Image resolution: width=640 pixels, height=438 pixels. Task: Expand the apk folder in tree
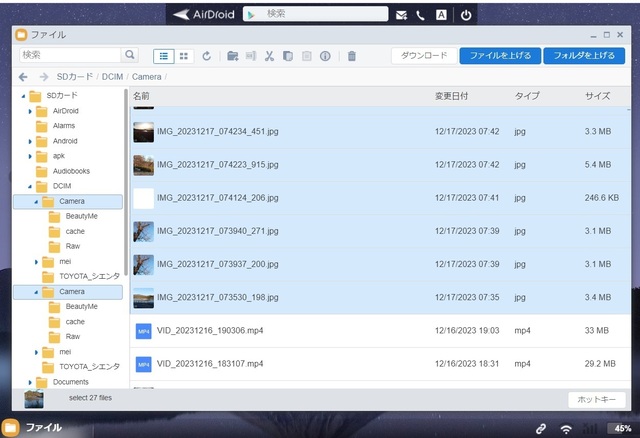(x=30, y=156)
